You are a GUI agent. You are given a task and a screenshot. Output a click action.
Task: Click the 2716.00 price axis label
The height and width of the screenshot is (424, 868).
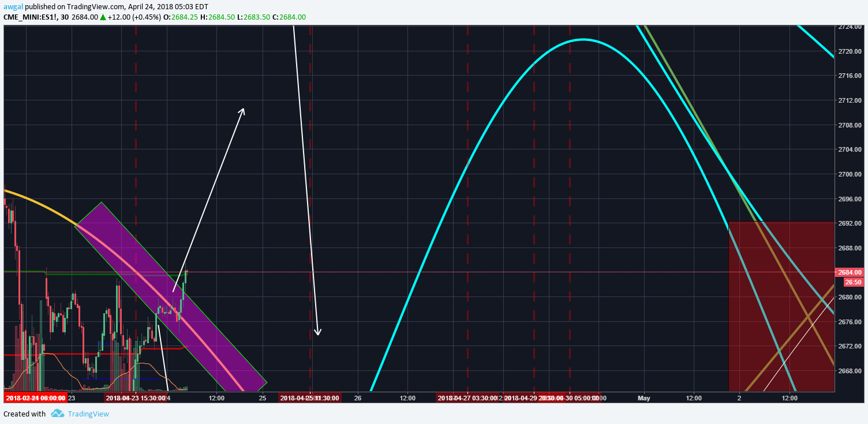[x=851, y=76]
